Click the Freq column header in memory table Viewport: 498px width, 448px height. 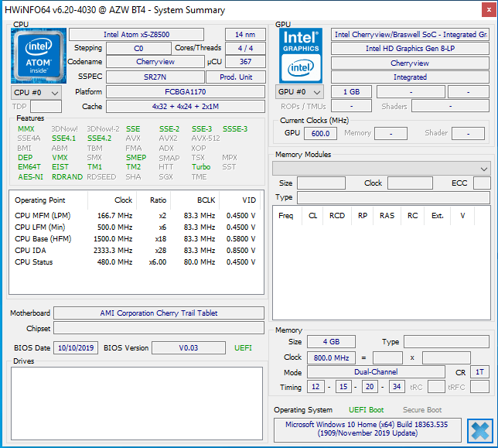click(286, 216)
